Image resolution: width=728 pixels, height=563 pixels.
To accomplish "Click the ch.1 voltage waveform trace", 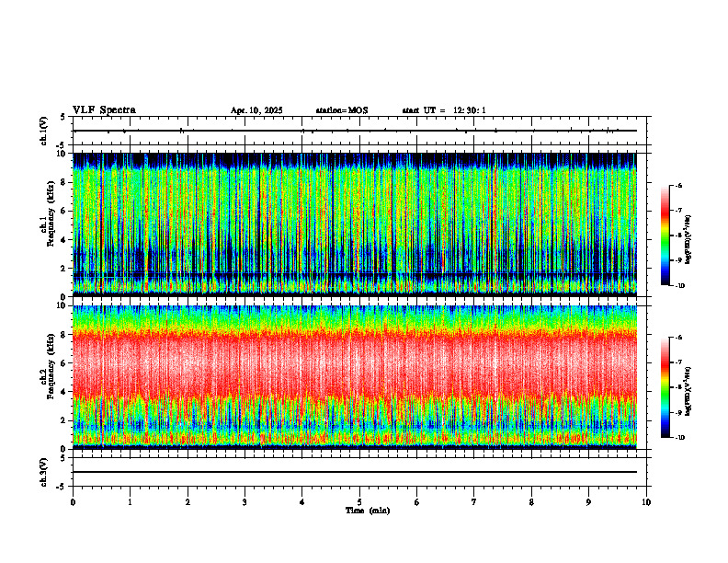I will click(x=355, y=131).
